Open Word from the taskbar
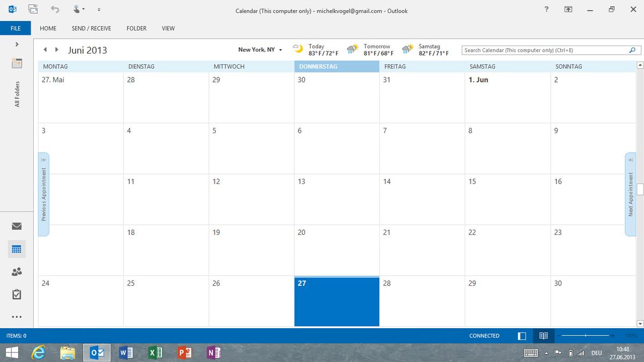 126,352
